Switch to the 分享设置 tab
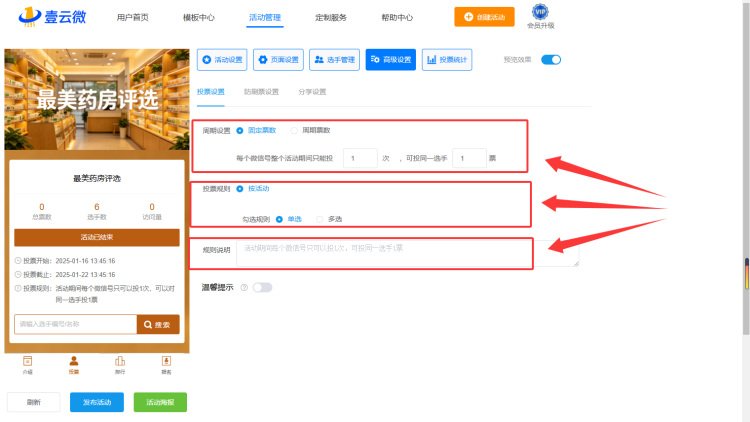The height and width of the screenshot is (422, 750). tap(312, 92)
